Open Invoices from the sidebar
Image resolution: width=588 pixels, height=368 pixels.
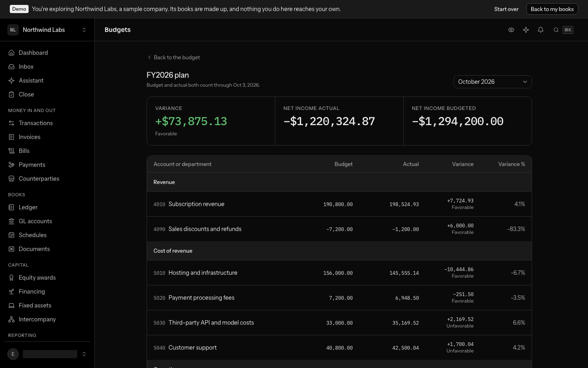(x=47, y=137)
